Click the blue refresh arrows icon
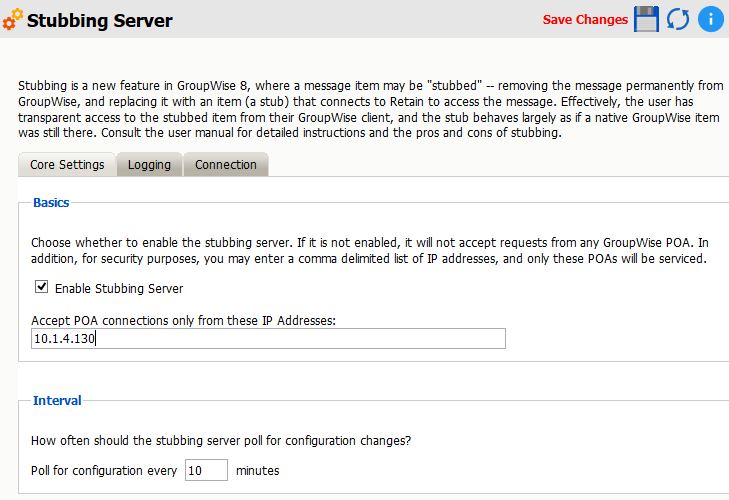This screenshot has width=729, height=500. point(678,19)
